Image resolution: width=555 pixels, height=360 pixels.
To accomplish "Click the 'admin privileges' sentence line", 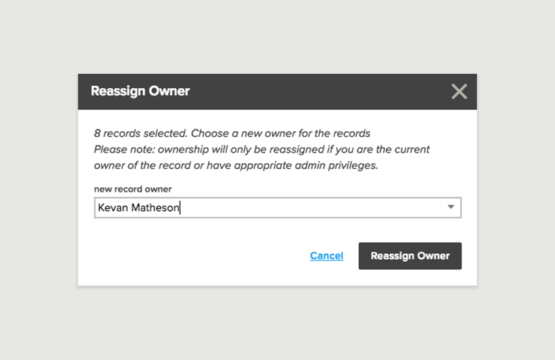I will coord(236,165).
